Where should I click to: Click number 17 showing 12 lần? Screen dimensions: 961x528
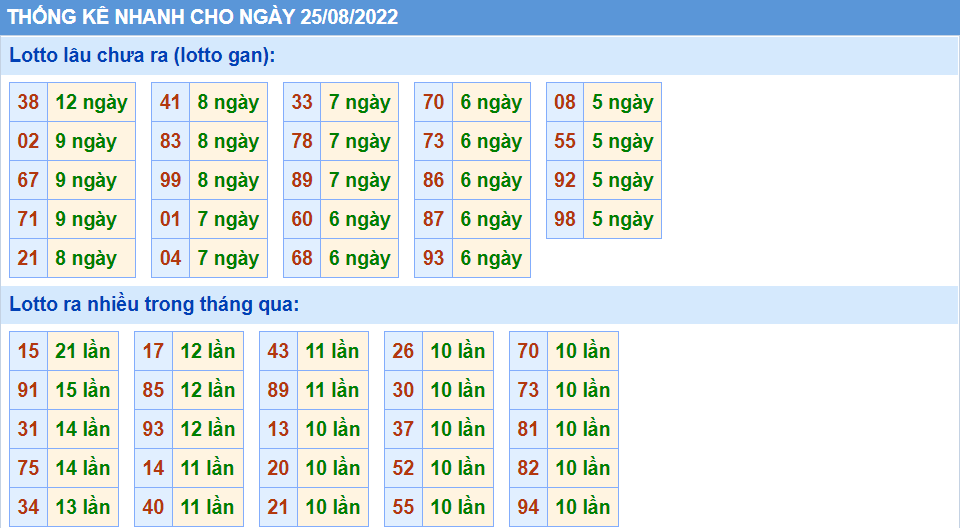(153, 351)
